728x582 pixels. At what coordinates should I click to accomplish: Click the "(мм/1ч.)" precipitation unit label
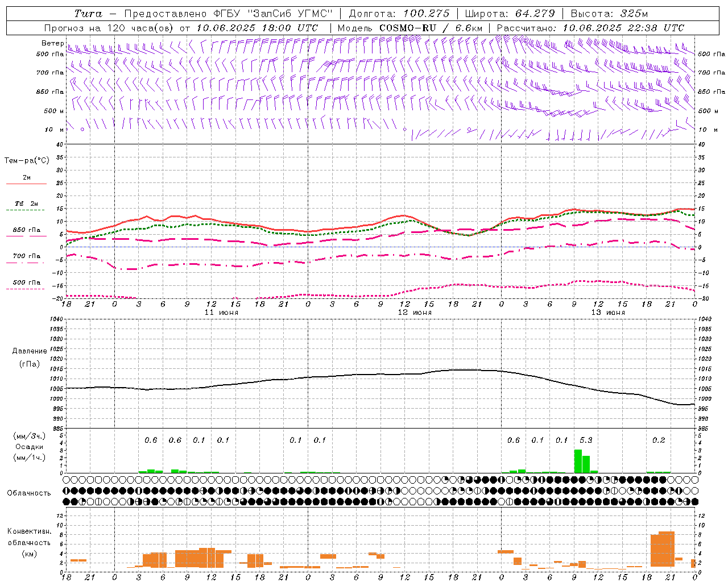(29, 458)
